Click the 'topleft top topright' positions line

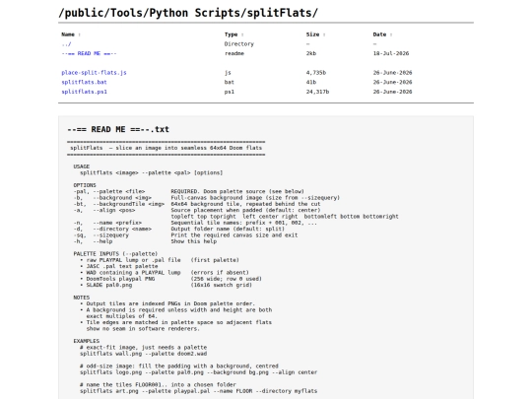click(285, 217)
